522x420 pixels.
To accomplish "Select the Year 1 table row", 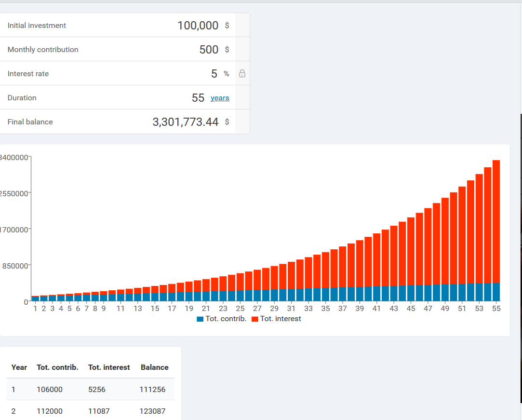I will pos(91,390).
